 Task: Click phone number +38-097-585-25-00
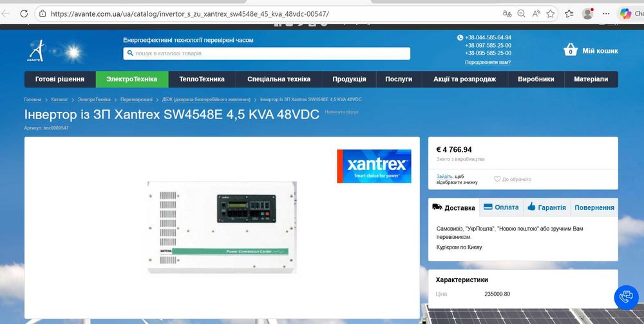pos(488,45)
